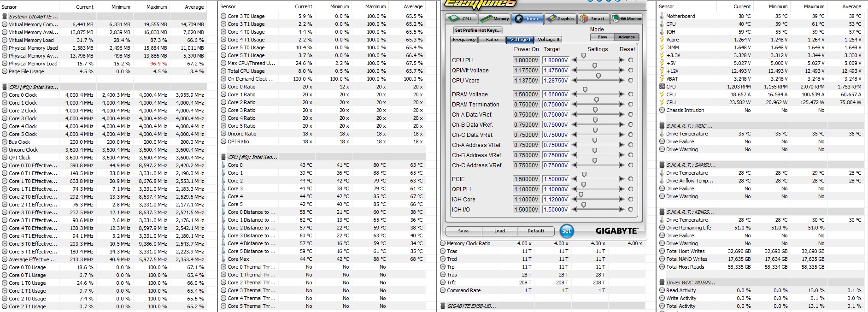Click the thermometer icon beside Core Max
The width and height of the screenshot is (868, 312).
pos(223,259)
